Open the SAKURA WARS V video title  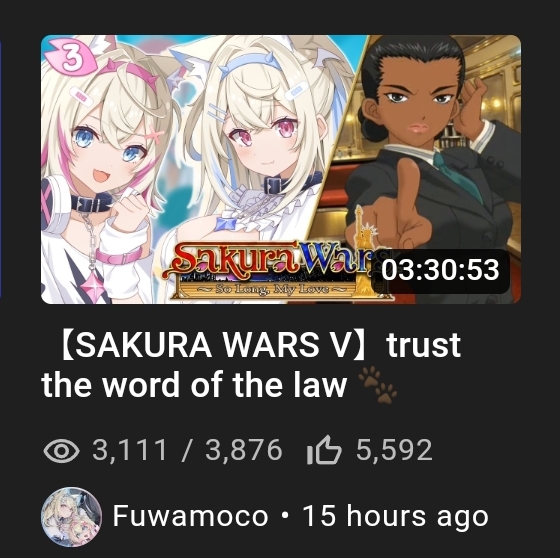pyautogui.click(x=251, y=364)
